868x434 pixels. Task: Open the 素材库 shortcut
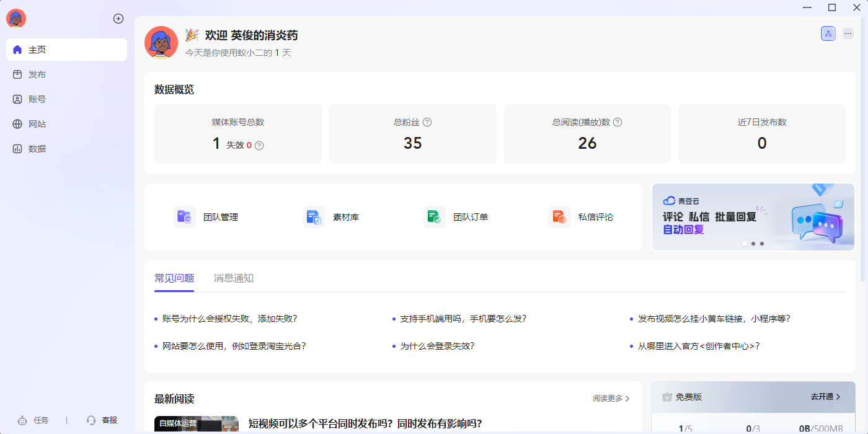(332, 217)
